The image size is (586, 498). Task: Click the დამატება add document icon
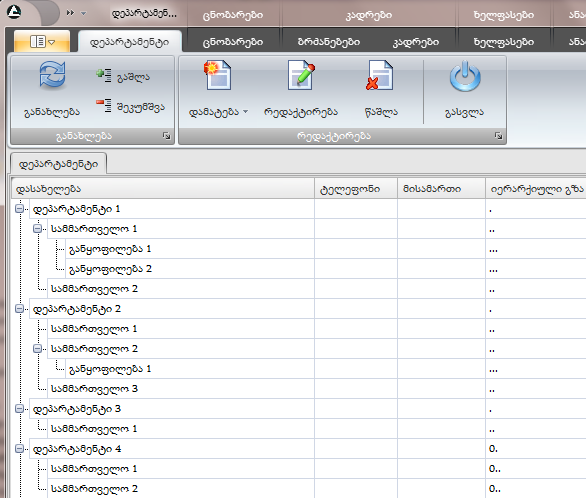tap(218, 75)
